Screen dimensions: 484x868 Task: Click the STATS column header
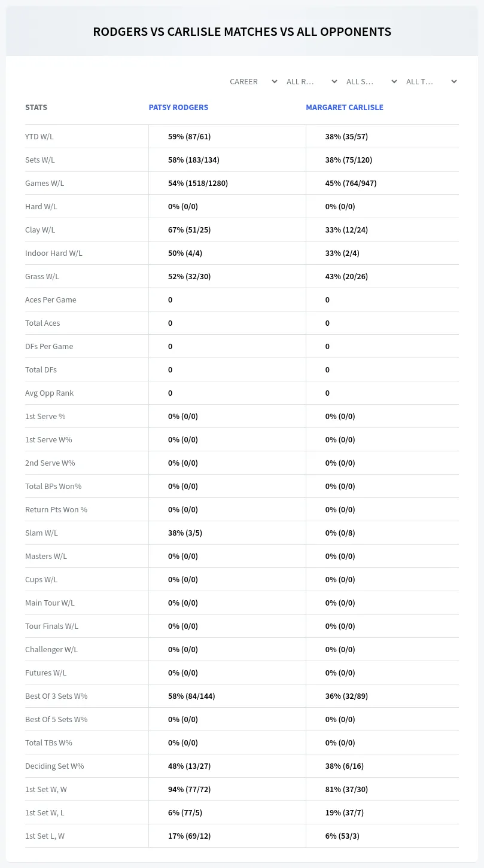[x=36, y=108]
